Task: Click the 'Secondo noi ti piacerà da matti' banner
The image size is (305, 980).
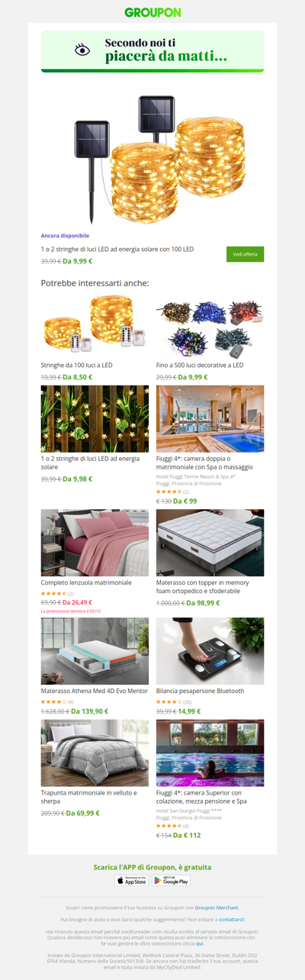Action: coord(152,51)
